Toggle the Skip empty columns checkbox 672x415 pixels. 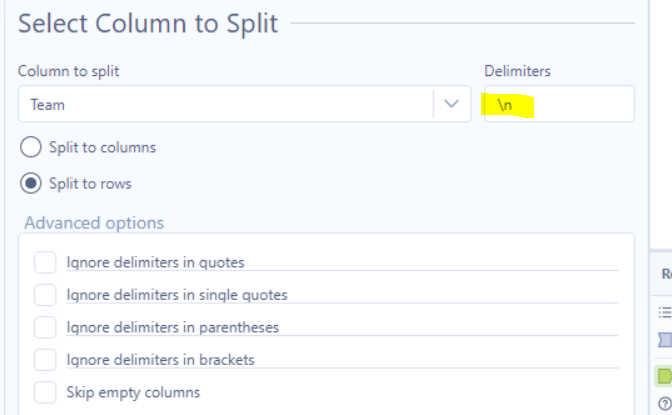(x=45, y=392)
